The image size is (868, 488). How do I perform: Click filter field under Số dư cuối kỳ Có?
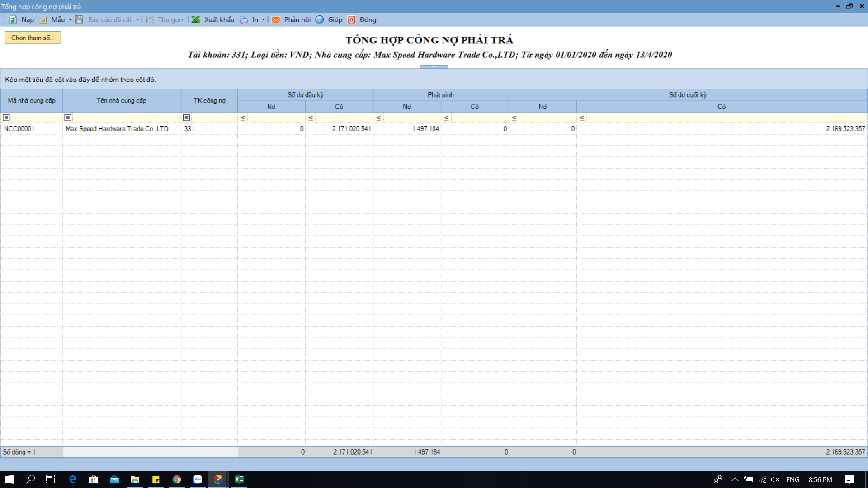click(726, 118)
